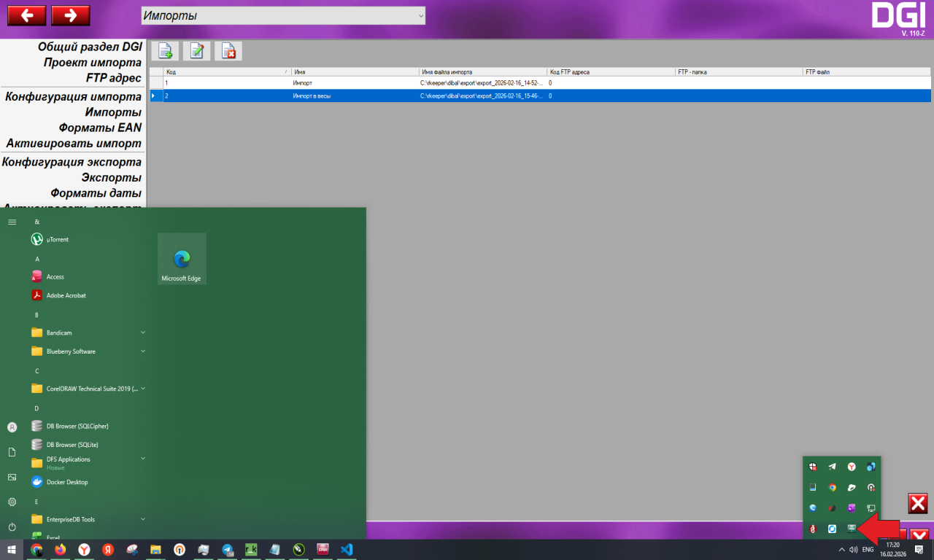Select Форматы EAN in the left menu
This screenshot has height=560, width=934.
100,128
